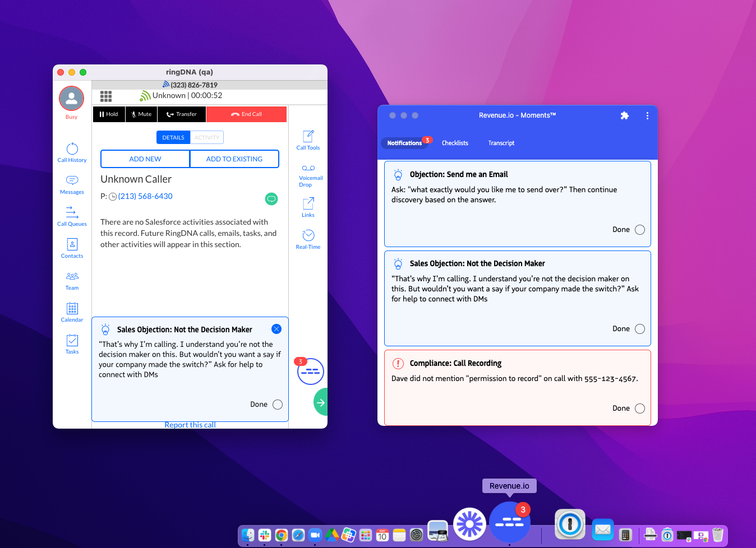Open Zoom from the Dock

[315, 535]
